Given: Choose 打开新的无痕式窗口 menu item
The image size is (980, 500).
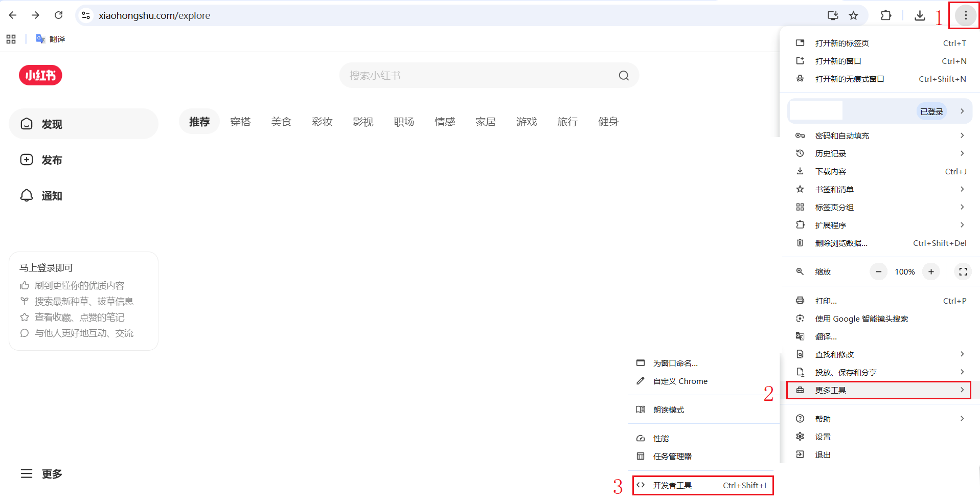Looking at the screenshot, I should tap(880, 79).
